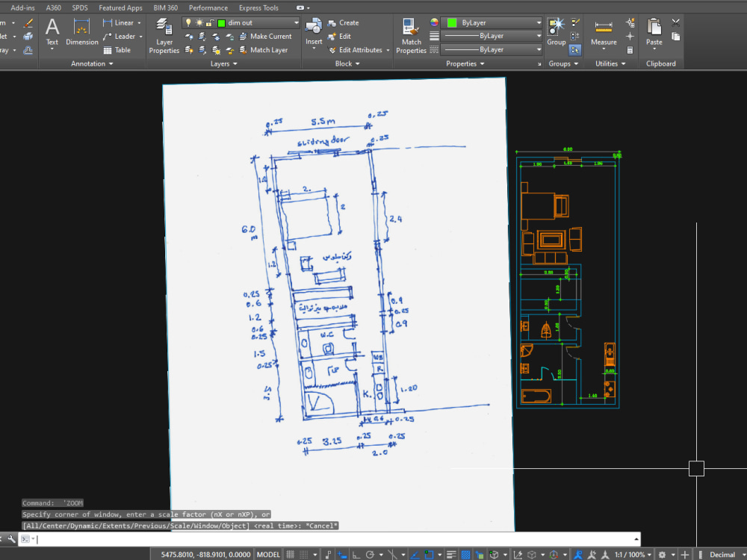The height and width of the screenshot is (560, 747).
Task: Expand the Utilities panel
Action: [x=610, y=63]
